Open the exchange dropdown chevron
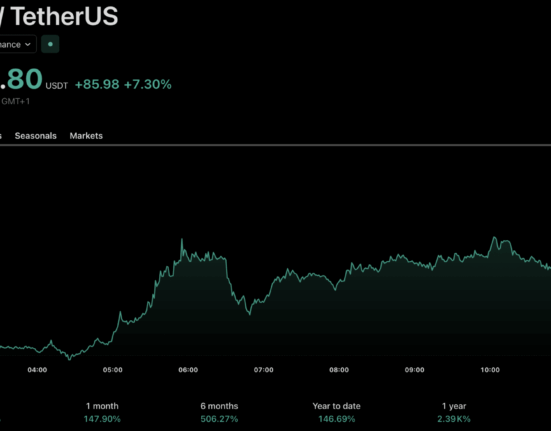This screenshot has width=551, height=431. tap(28, 45)
